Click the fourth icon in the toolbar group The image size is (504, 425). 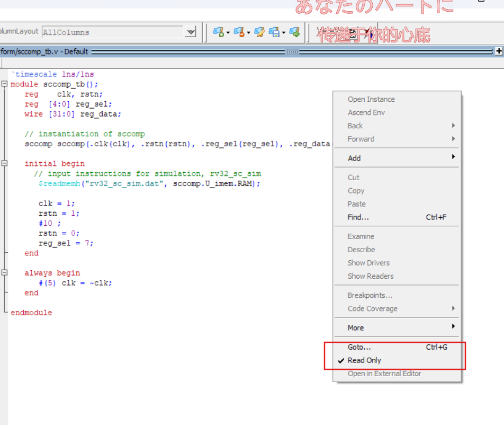tap(274, 32)
